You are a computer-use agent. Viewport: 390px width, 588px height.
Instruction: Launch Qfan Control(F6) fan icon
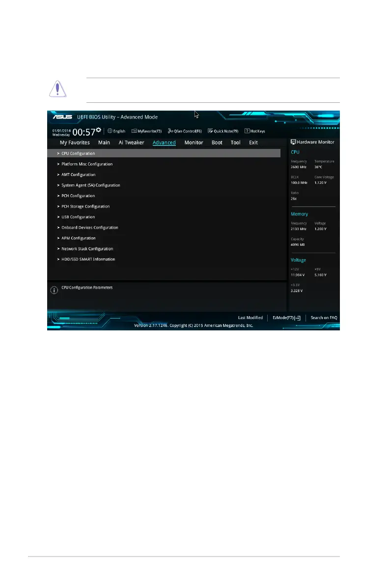tap(170, 131)
